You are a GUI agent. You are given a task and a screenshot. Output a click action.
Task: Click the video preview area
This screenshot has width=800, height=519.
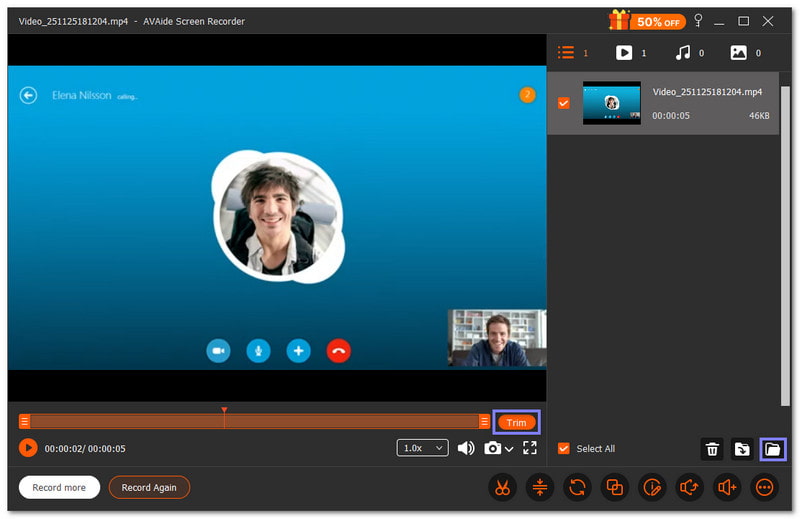click(277, 217)
